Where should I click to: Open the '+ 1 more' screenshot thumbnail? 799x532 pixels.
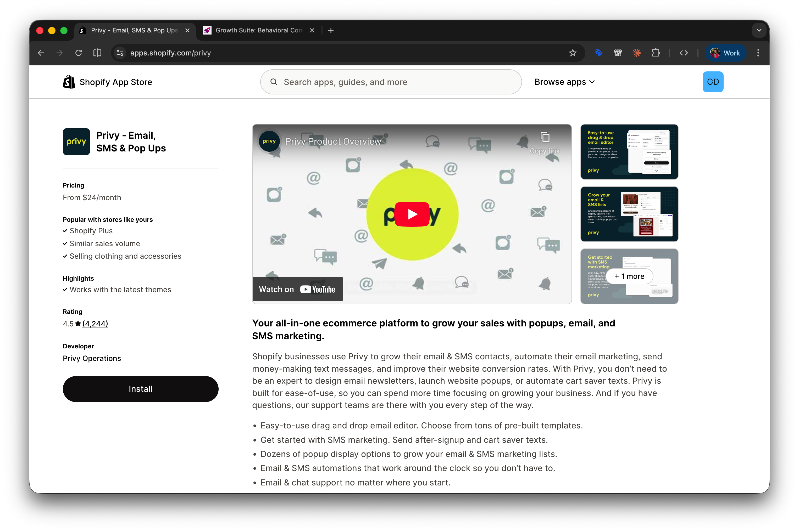629,276
